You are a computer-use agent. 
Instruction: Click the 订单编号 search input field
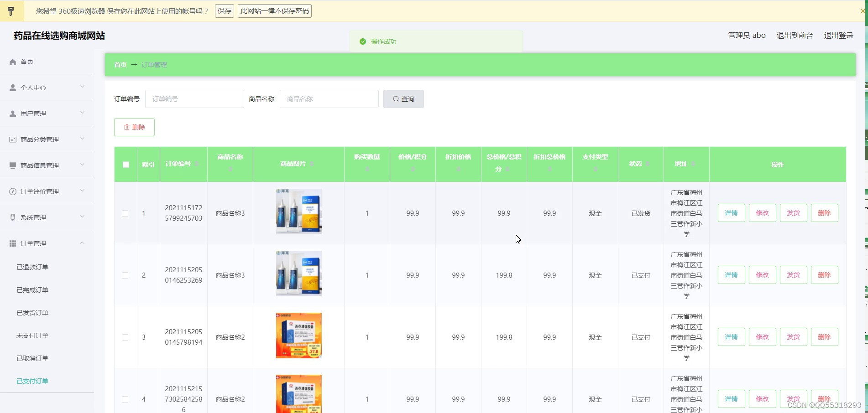pyautogui.click(x=194, y=99)
